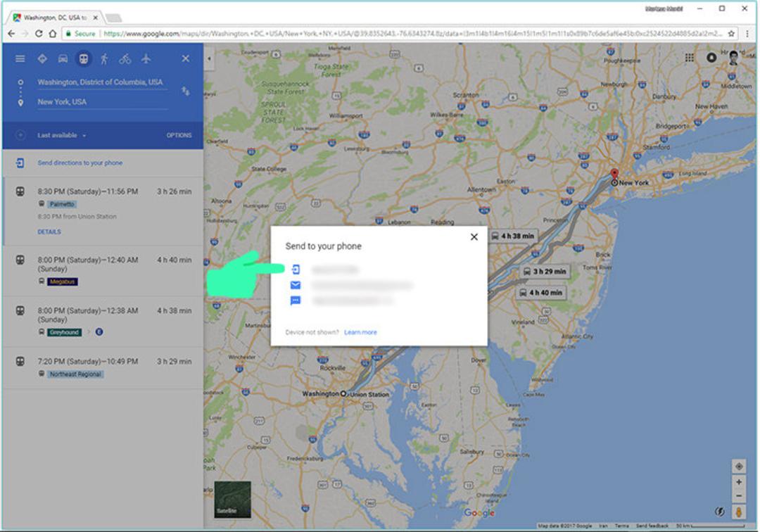Screen dimensions: 760x532
Task: Select the driving travel mode icon
Action: click(63, 58)
